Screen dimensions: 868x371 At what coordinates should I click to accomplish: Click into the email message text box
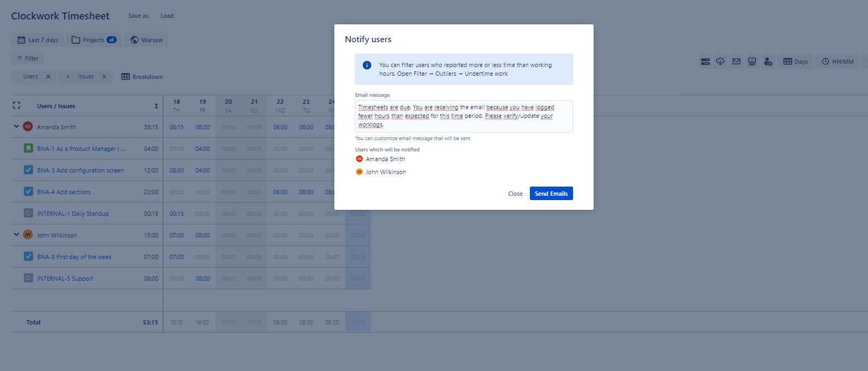point(463,116)
